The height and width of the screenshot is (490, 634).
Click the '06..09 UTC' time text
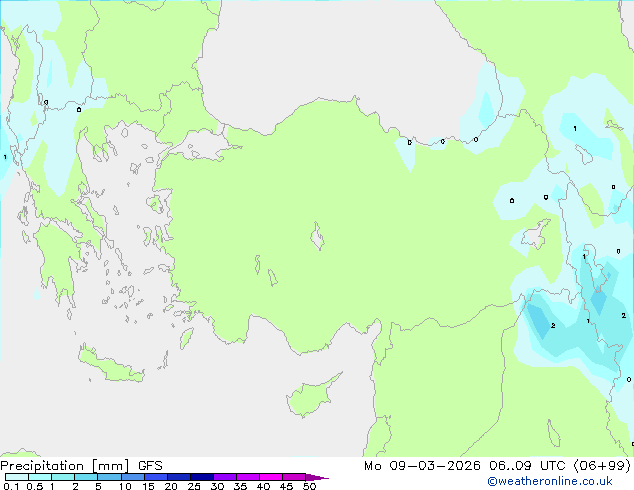[x=527, y=466]
